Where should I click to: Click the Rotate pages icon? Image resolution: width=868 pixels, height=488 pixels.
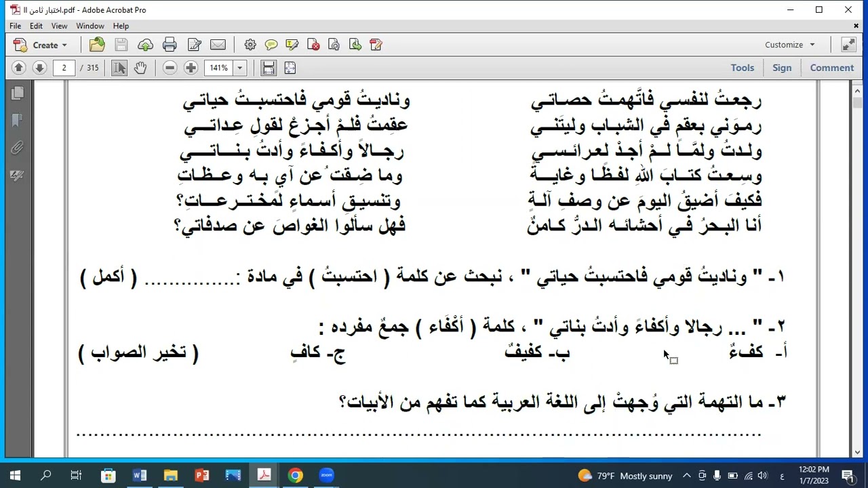coord(334,45)
